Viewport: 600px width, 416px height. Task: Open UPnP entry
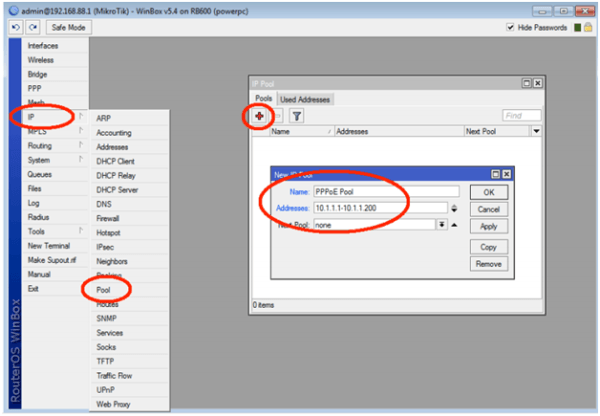[x=130, y=390]
